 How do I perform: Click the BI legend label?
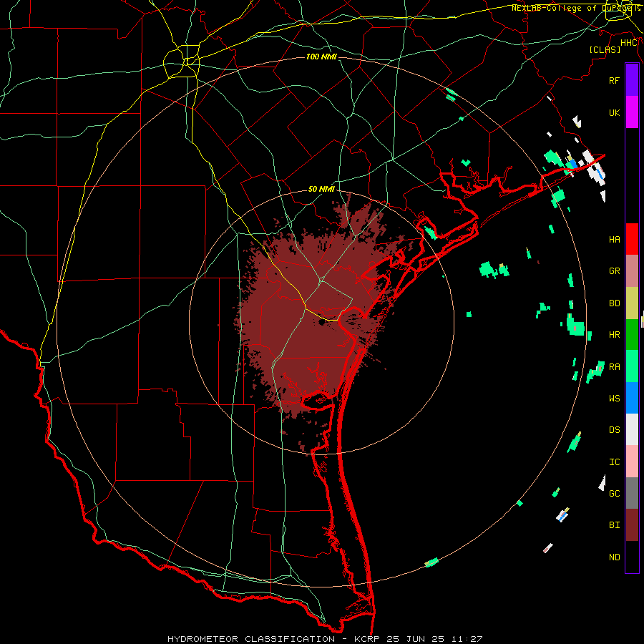click(x=614, y=525)
